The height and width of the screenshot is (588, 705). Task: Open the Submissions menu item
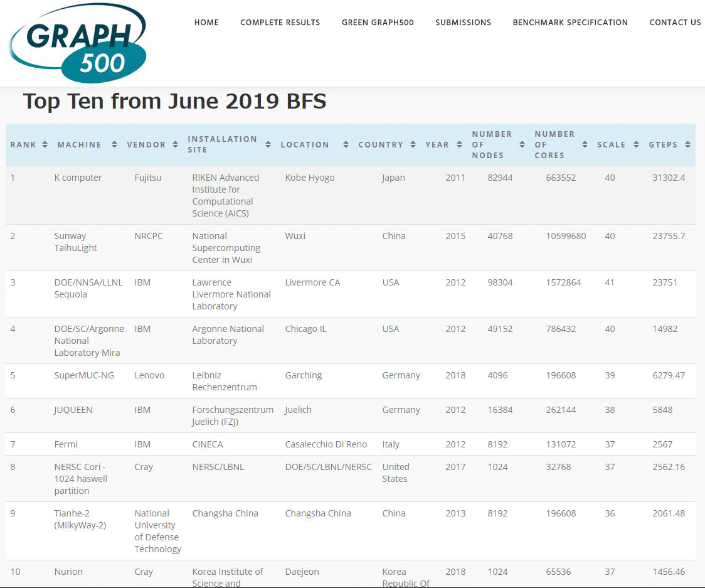tap(463, 23)
